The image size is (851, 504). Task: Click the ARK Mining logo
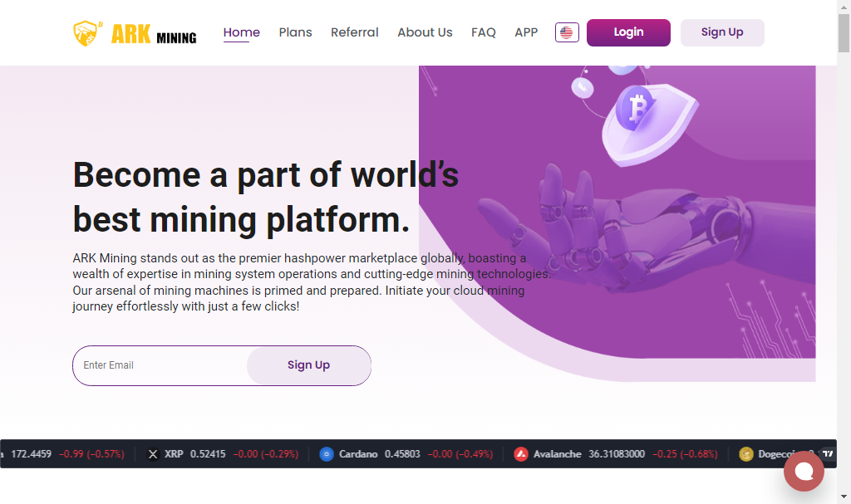[x=135, y=33]
